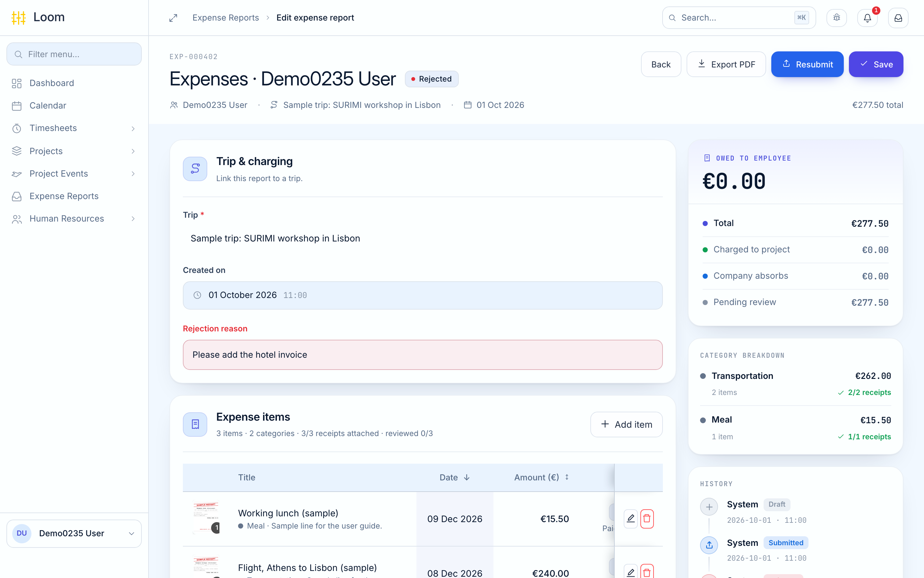Click the Draft history plus icon
The height and width of the screenshot is (578, 924).
click(709, 507)
